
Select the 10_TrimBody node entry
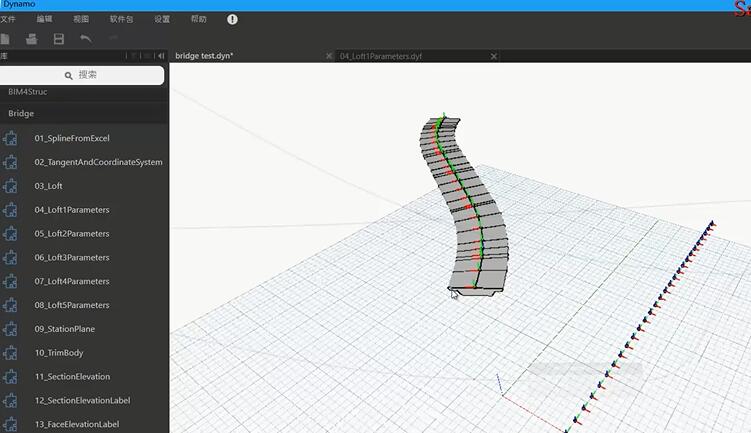59,353
